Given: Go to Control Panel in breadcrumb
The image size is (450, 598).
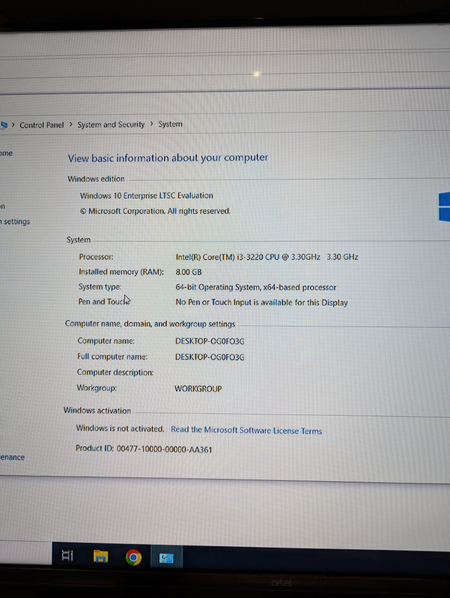Looking at the screenshot, I should 42,125.
